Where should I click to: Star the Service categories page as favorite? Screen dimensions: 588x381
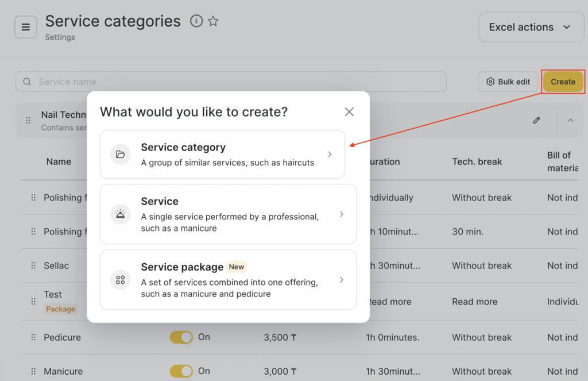coord(213,21)
